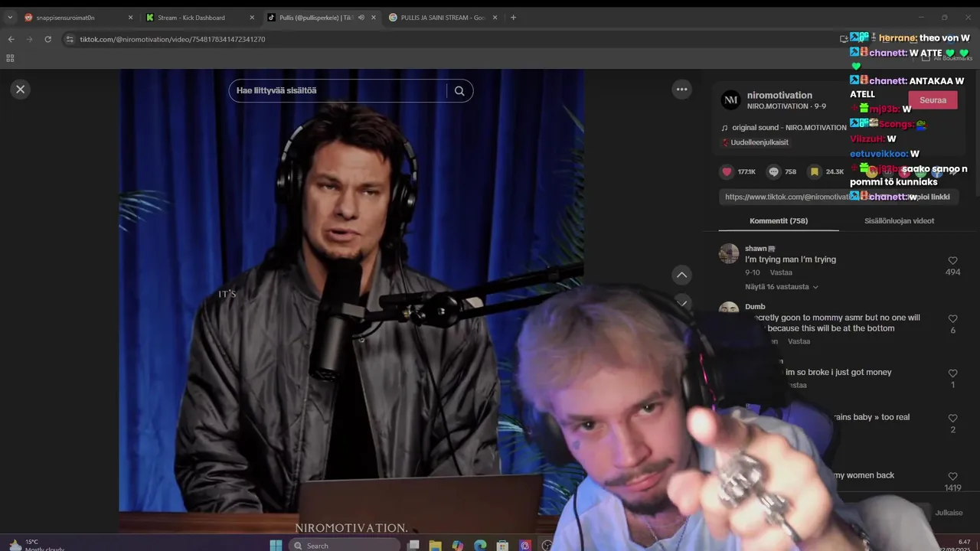Open the niromotivation username link
This screenshot has height=551, width=980.
(x=779, y=96)
